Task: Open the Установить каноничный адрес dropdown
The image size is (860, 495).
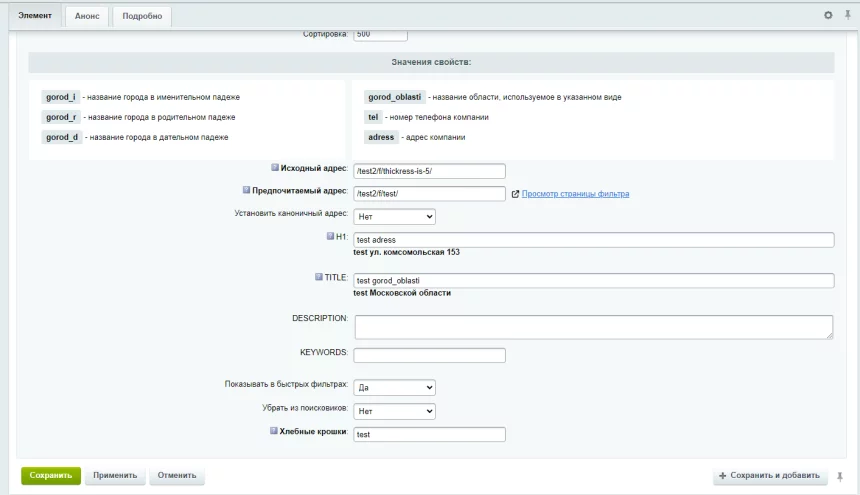Action: [395, 216]
